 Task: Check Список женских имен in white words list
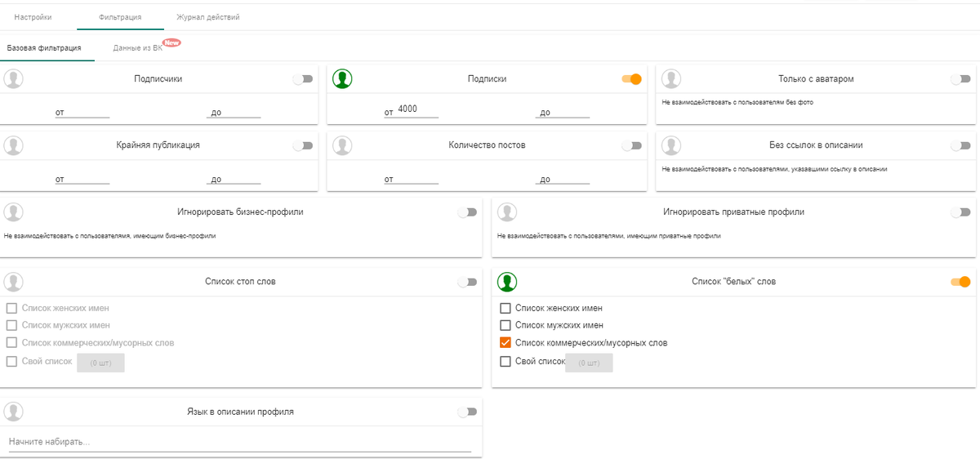click(506, 309)
